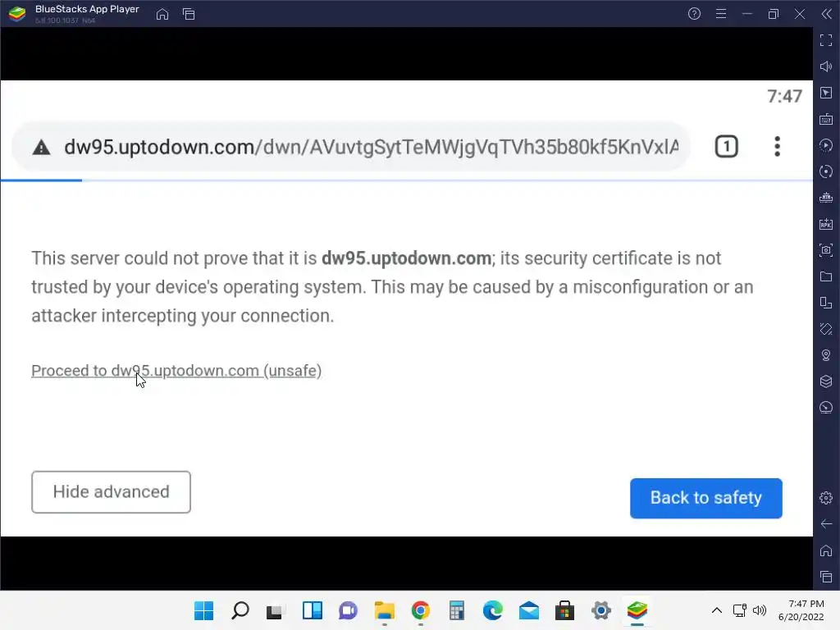
Task: Click the network icon in system tray
Action: [x=740, y=610]
